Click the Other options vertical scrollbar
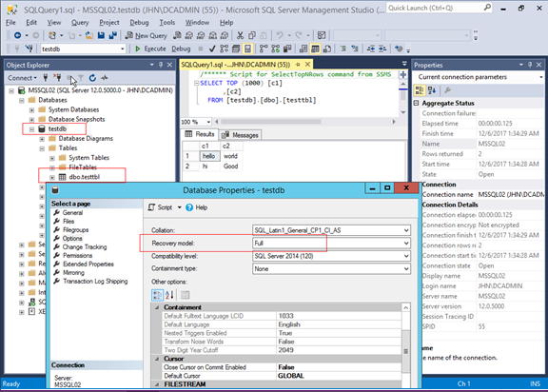548x392 pixels. point(405,346)
